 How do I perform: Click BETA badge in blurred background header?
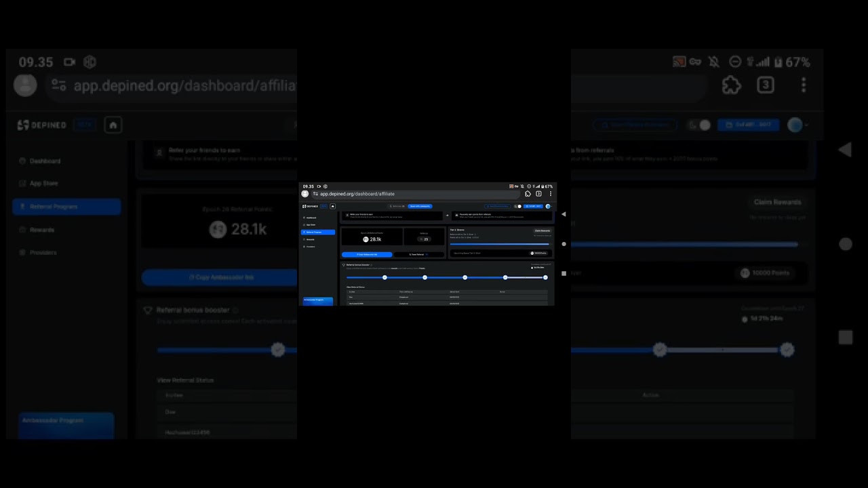[x=85, y=125]
